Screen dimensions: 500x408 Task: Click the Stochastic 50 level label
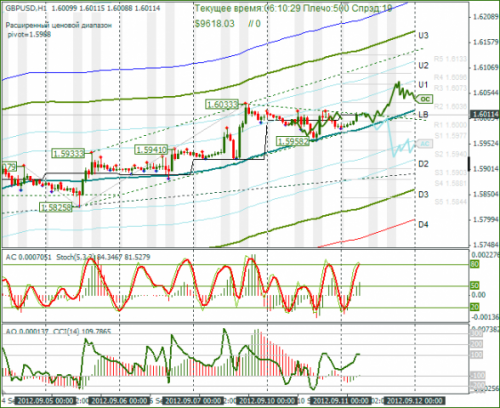(x=475, y=286)
